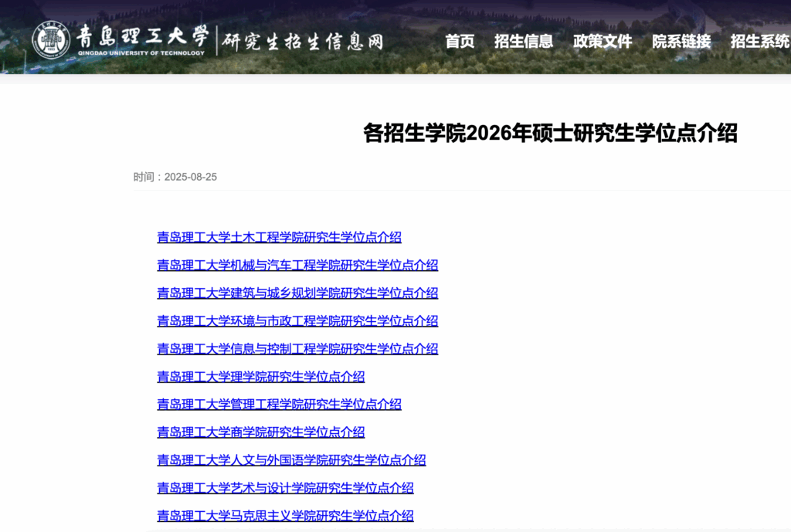
Task: Go to 政策文件 in the navigation
Action: pos(603,42)
